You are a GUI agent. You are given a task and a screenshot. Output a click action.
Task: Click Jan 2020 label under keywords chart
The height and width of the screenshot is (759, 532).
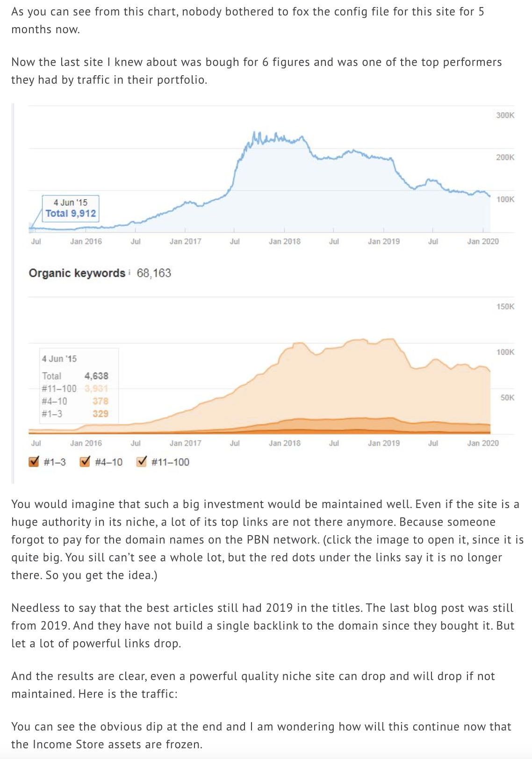coord(482,443)
